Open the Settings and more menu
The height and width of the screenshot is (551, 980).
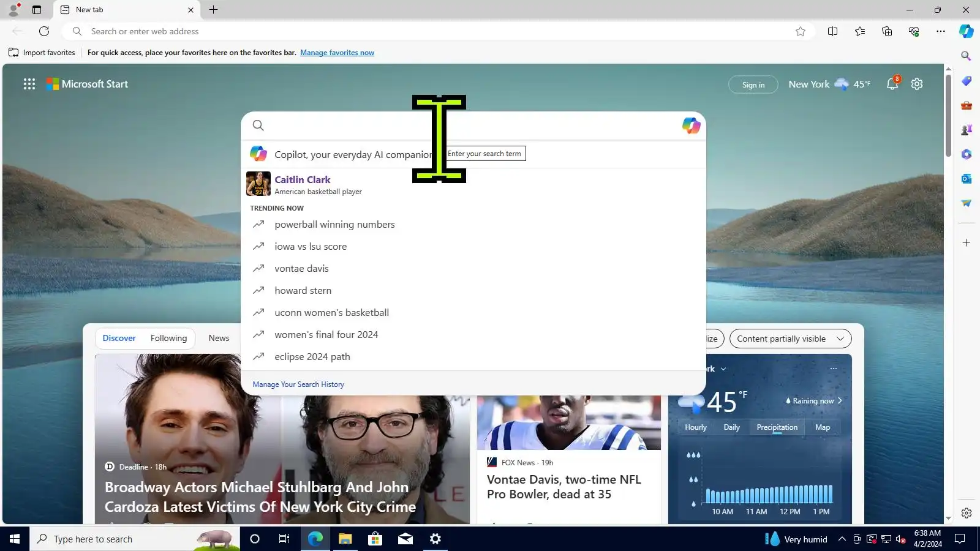(941, 31)
